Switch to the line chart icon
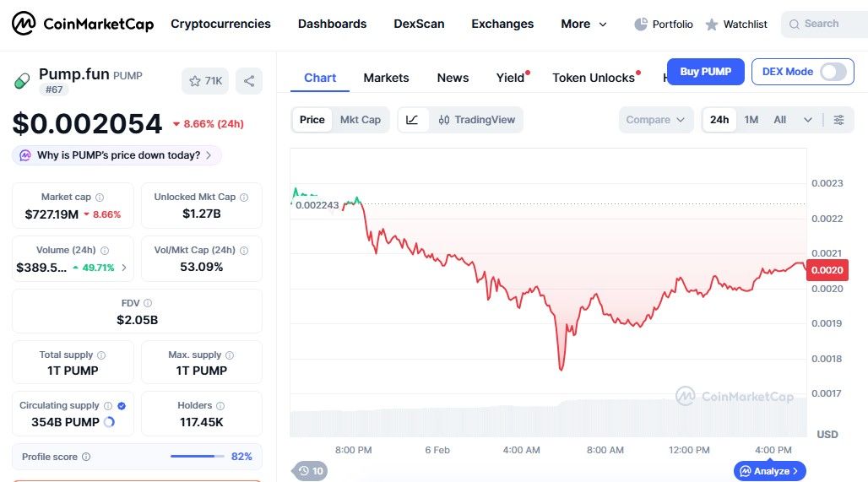This screenshot has height=482, width=868. point(412,120)
